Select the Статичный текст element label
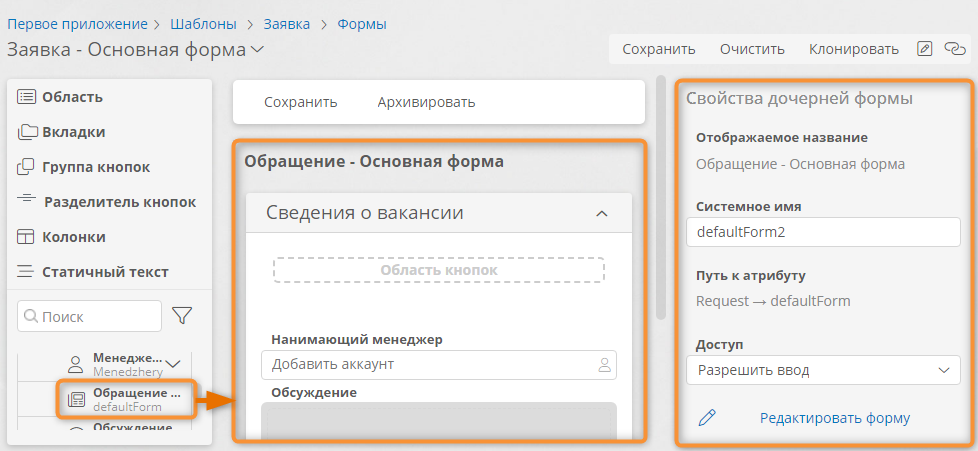The width and height of the screenshot is (978, 451). click(x=105, y=272)
